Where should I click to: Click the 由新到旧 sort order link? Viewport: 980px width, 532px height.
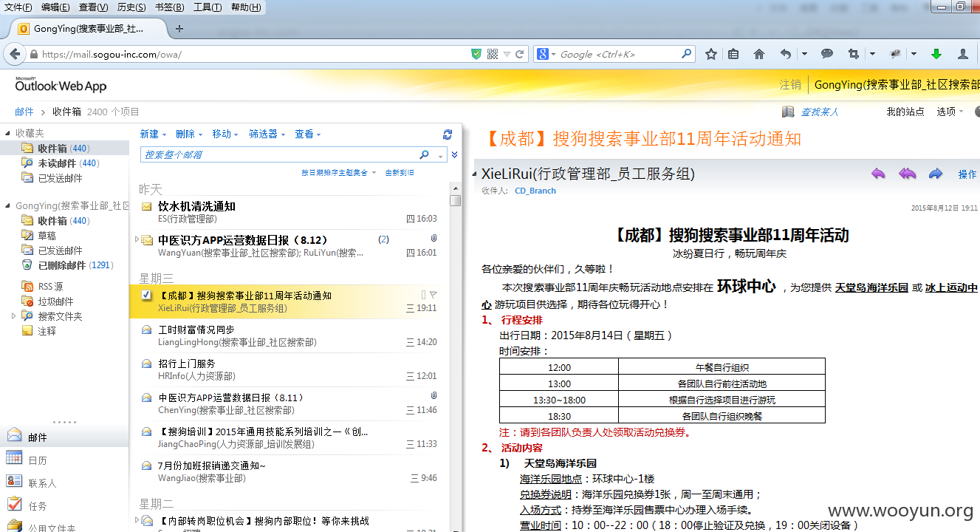400,172
